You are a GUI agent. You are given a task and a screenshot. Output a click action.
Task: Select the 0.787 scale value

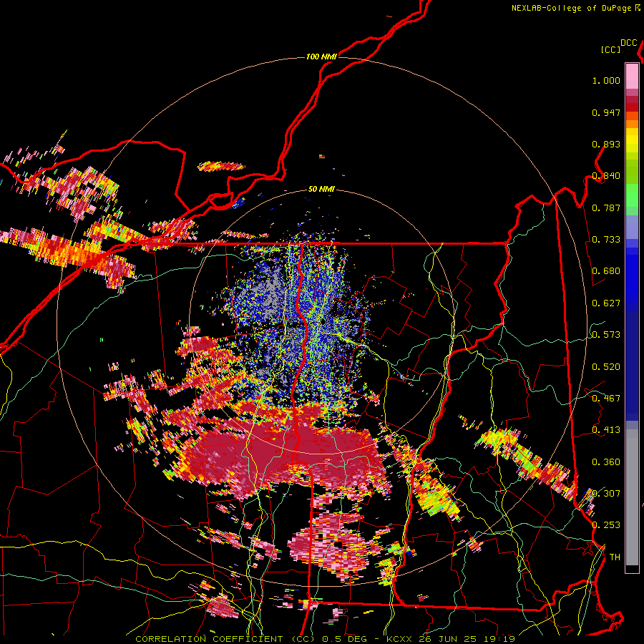(x=606, y=208)
